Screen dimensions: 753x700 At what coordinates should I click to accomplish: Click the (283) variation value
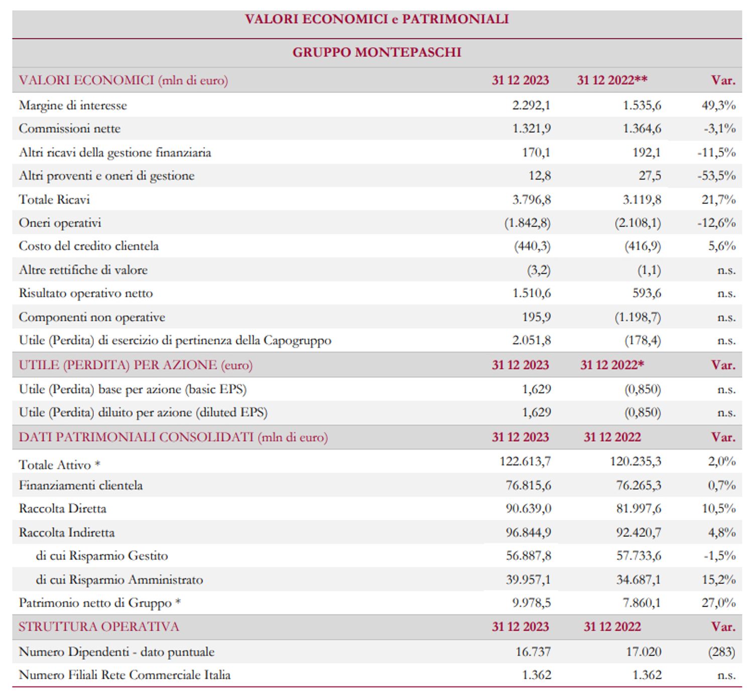tap(722, 652)
